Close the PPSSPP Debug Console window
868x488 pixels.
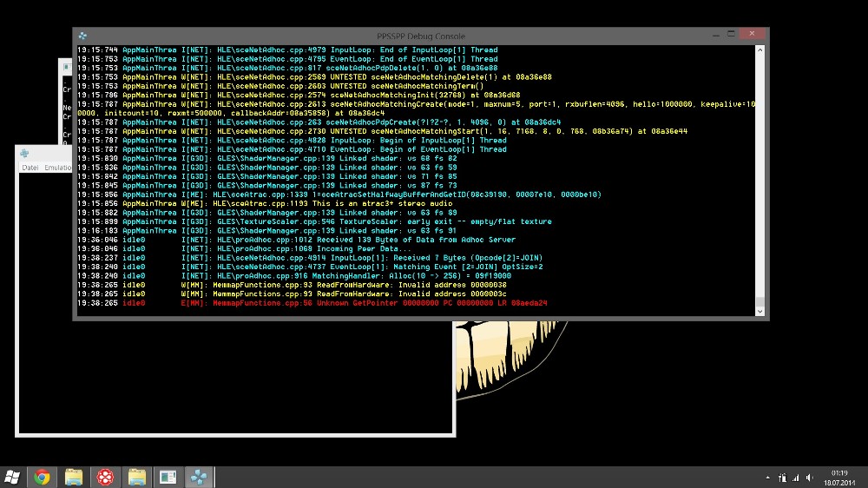click(x=749, y=34)
